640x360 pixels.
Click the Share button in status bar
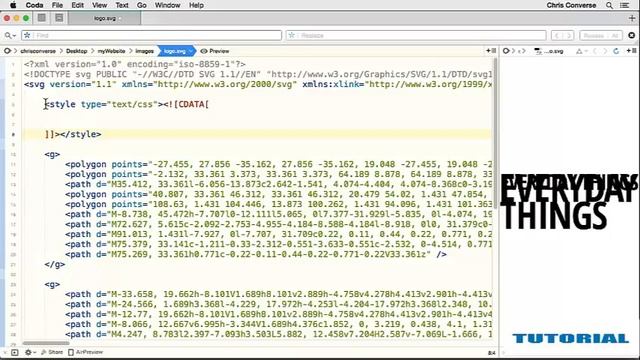(x=52, y=352)
